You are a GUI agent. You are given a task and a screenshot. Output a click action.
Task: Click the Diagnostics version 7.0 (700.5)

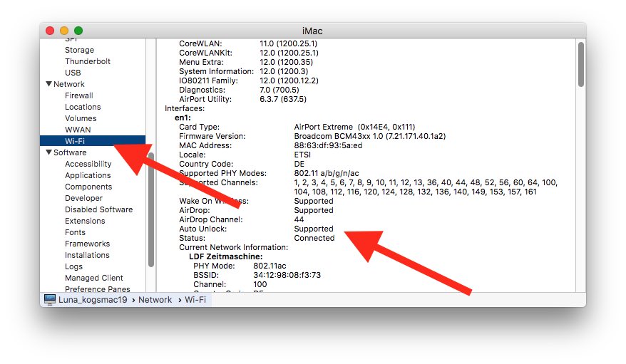pos(279,90)
